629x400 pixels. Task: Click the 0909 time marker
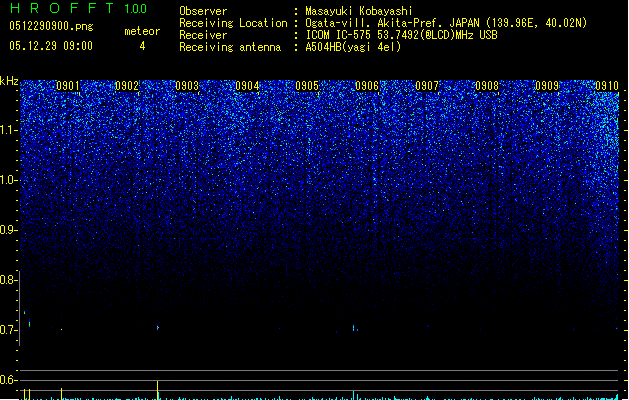coord(547,86)
